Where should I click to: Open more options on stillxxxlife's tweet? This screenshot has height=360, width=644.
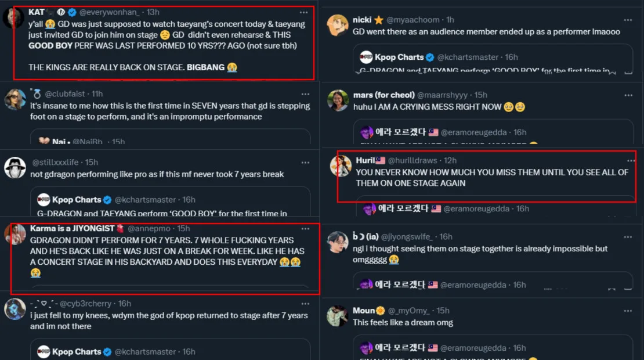[305, 162]
